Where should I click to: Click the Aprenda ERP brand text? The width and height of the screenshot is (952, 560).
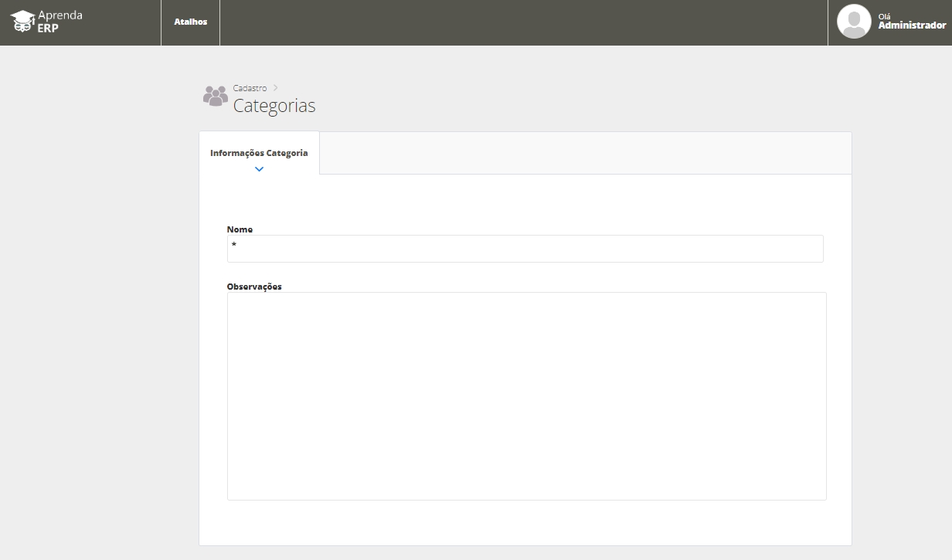[x=59, y=21]
